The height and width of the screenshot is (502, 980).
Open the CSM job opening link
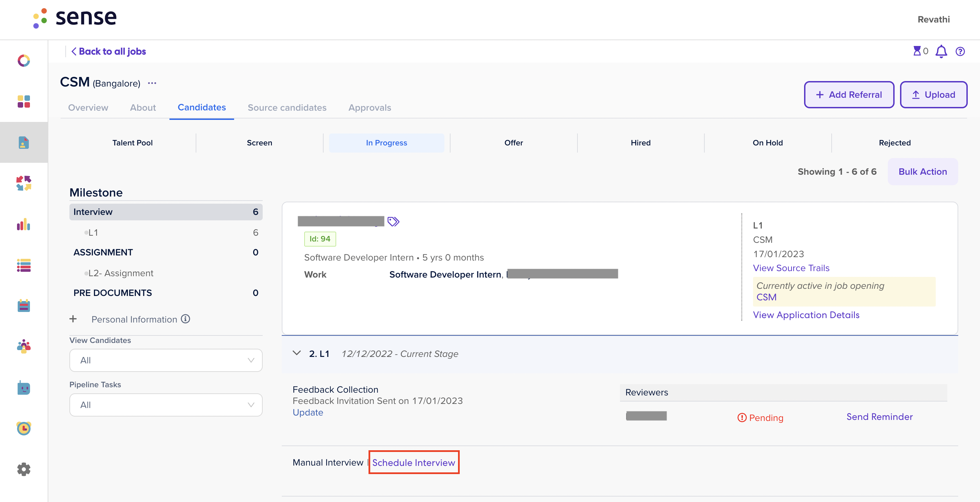click(x=766, y=297)
